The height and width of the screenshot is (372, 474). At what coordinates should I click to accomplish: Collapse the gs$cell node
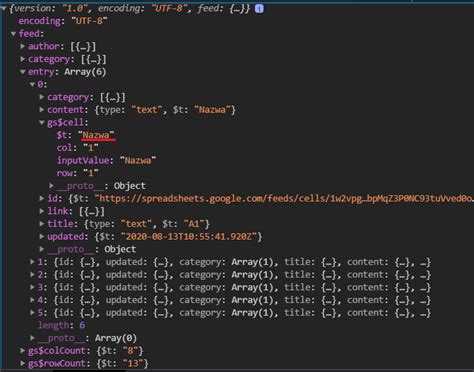(x=42, y=122)
